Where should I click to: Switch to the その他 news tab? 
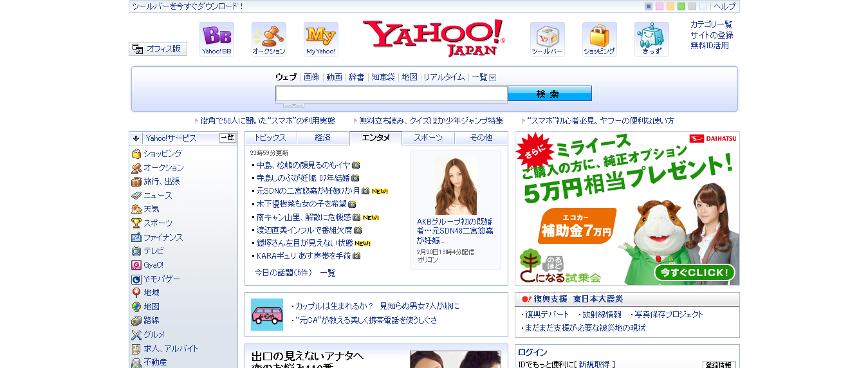(x=481, y=138)
